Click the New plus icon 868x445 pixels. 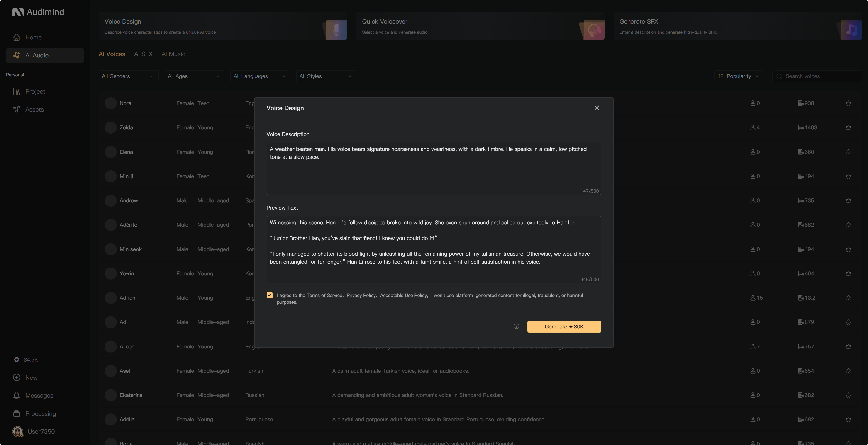point(17,378)
